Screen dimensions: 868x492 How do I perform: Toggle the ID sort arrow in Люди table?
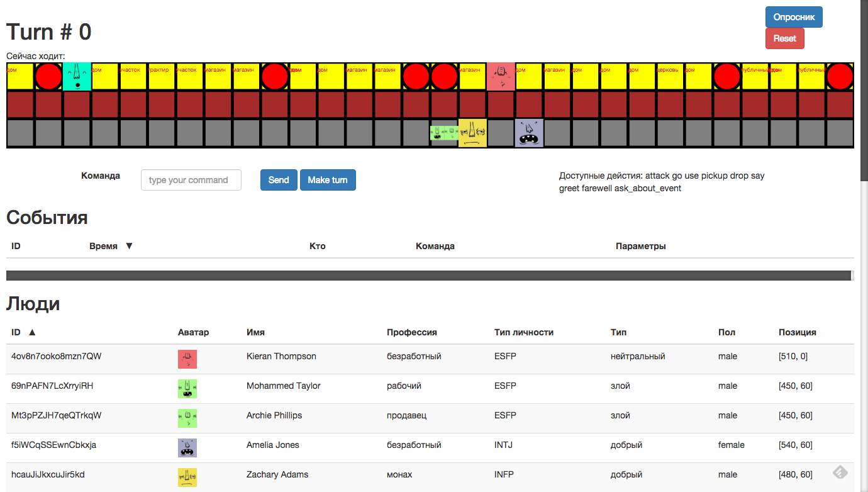[x=32, y=332]
